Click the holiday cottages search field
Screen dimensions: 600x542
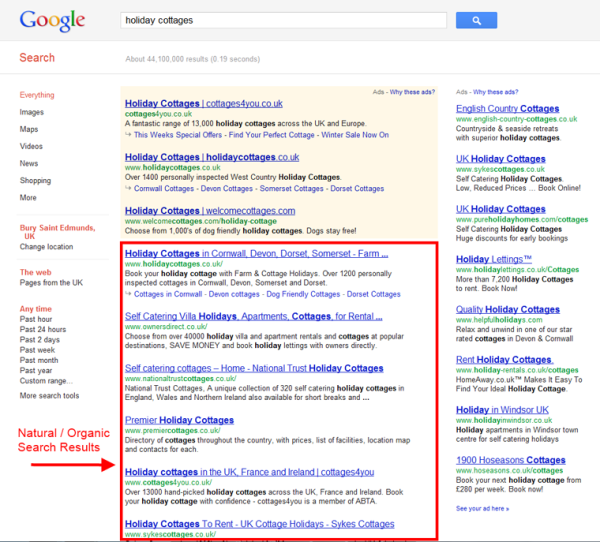pyautogui.click(x=282, y=20)
